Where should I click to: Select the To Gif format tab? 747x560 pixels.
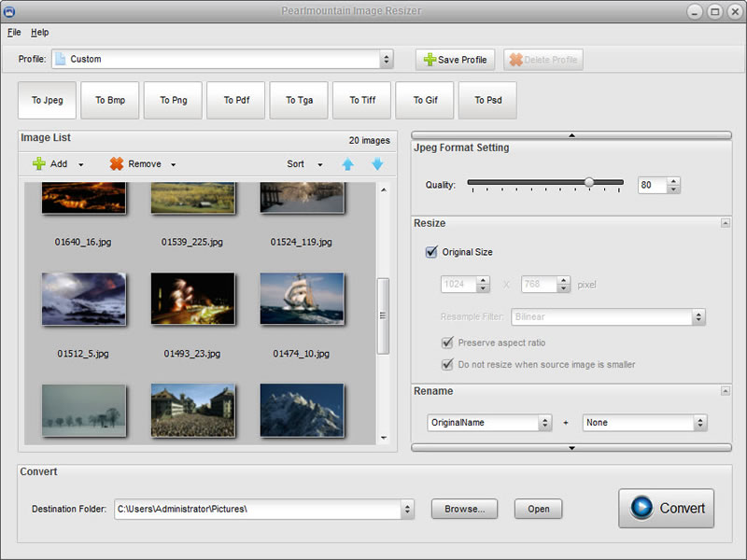coord(425,100)
